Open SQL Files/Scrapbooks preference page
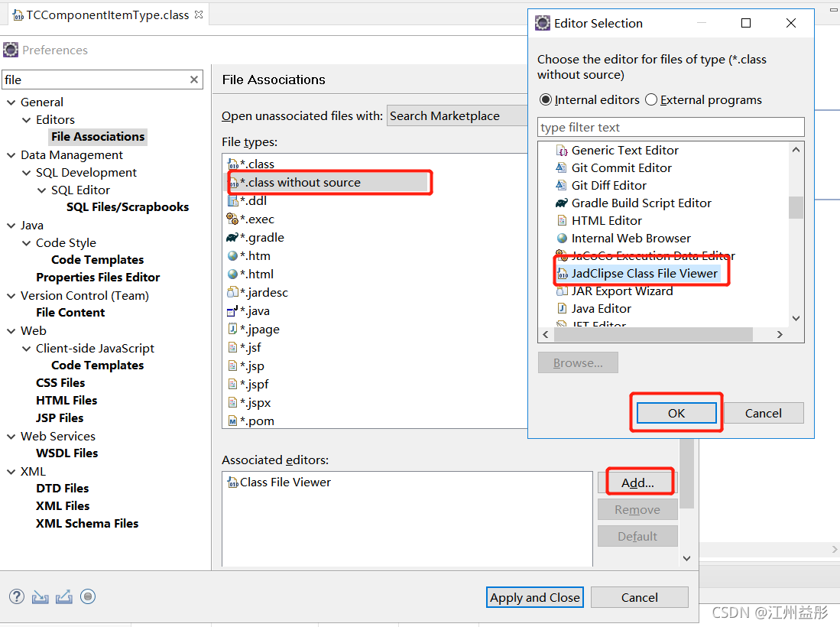The image size is (840, 627). (x=128, y=207)
